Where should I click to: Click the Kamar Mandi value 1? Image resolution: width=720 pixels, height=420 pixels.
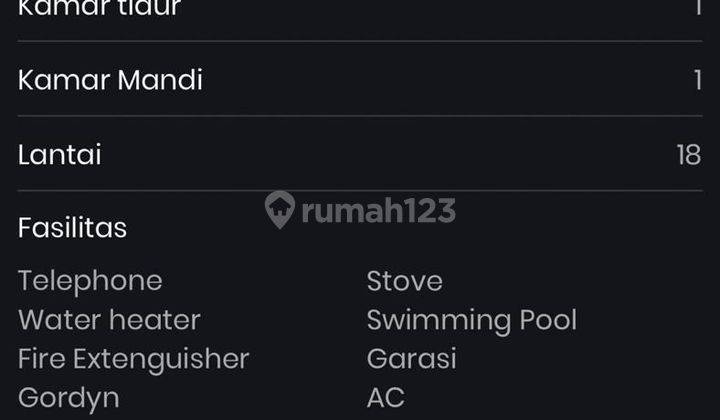pyautogui.click(x=698, y=80)
